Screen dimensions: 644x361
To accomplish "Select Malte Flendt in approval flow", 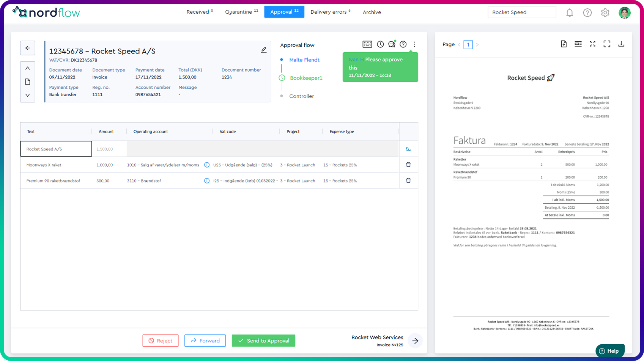I will click(x=304, y=60).
